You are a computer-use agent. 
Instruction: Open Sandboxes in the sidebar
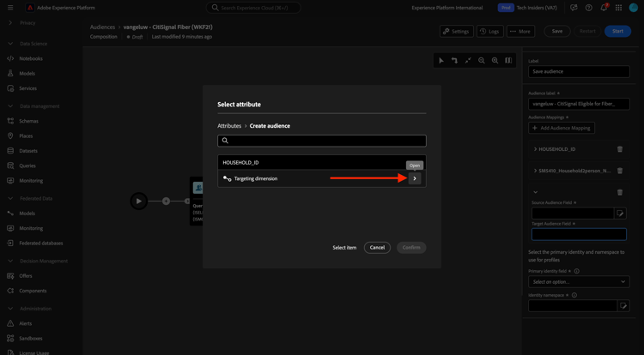[x=31, y=339]
